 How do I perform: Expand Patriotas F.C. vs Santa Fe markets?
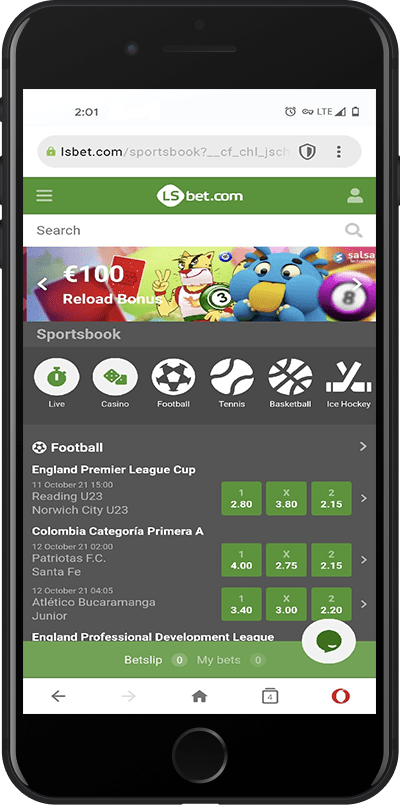pyautogui.click(x=364, y=560)
